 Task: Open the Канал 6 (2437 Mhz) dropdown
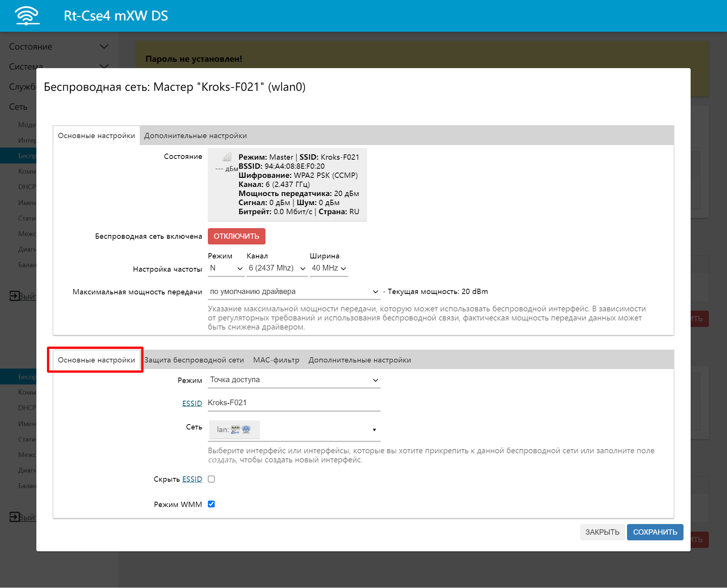click(x=277, y=268)
